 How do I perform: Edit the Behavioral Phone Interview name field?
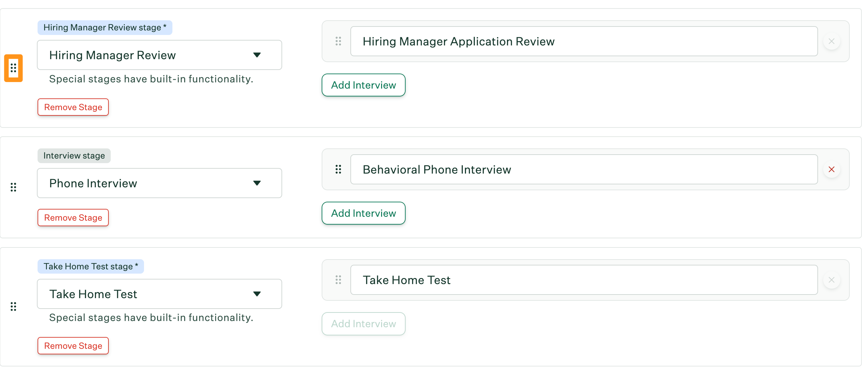point(584,169)
